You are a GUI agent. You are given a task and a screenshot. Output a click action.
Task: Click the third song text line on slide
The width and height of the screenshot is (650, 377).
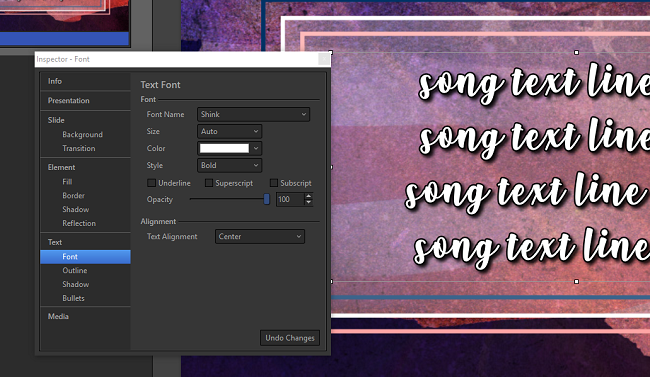(526, 192)
